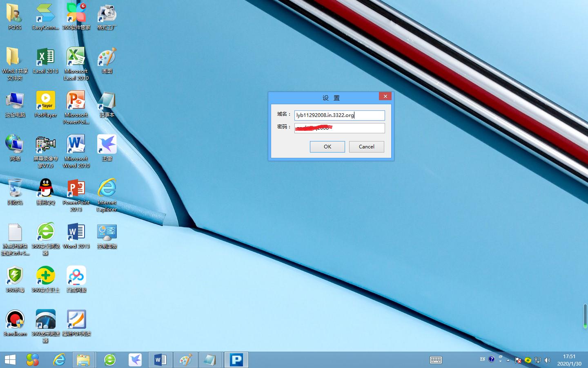588x368 pixels.
Task: Click the taskbar clock showing 17:51
Action: 569,360
